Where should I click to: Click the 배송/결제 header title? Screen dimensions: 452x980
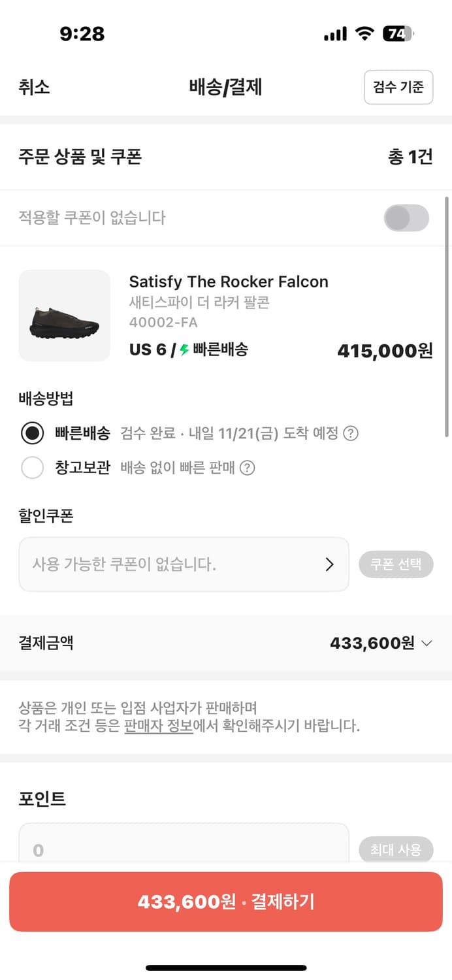[225, 88]
